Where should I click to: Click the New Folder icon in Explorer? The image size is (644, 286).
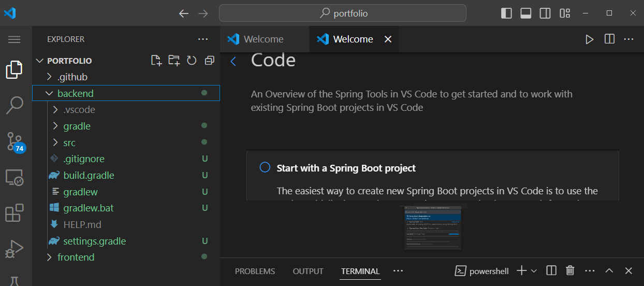click(x=174, y=61)
